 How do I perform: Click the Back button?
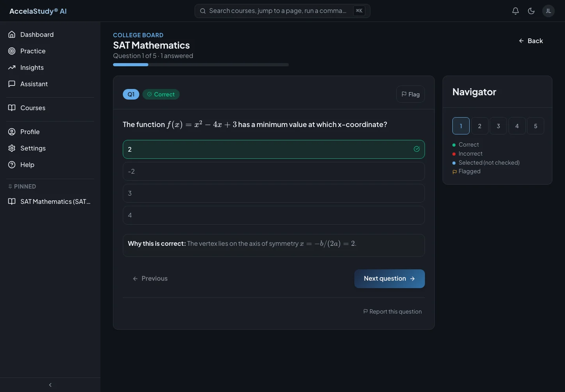(x=531, y=41)
